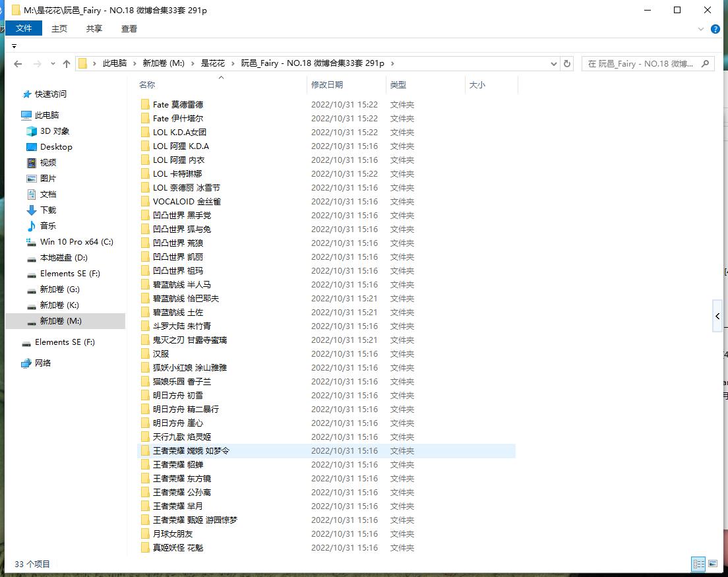Click 此电脑 in the address bar

click(115, 63)
